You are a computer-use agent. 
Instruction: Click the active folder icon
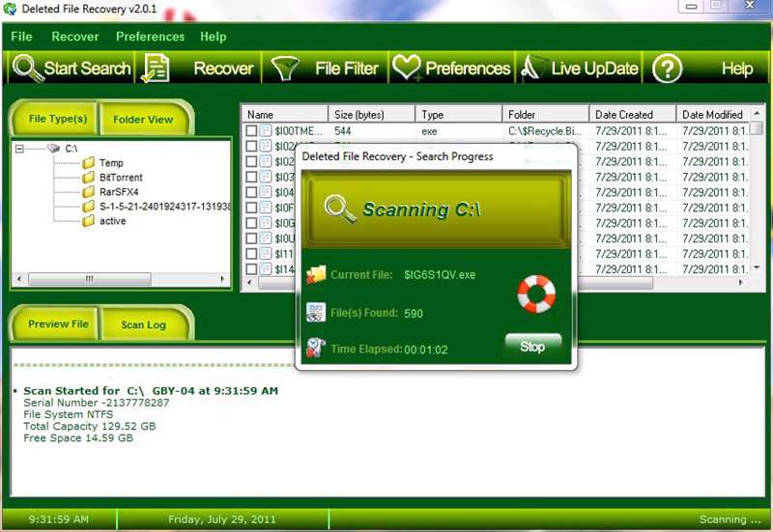89,221
